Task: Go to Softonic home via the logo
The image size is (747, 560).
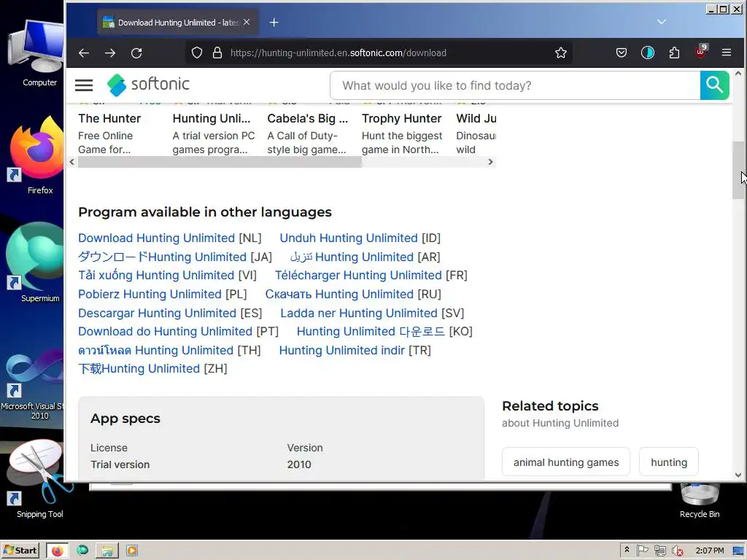Action: 149,85
